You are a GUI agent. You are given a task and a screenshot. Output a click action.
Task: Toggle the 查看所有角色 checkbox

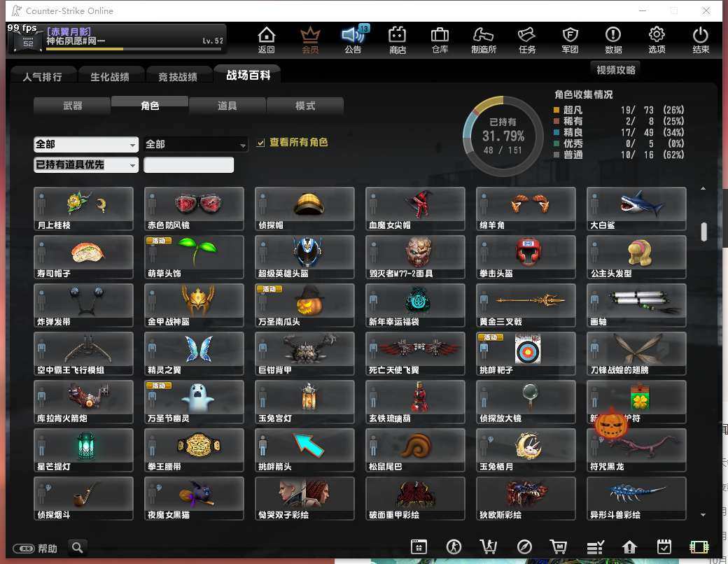click(261, 143)
